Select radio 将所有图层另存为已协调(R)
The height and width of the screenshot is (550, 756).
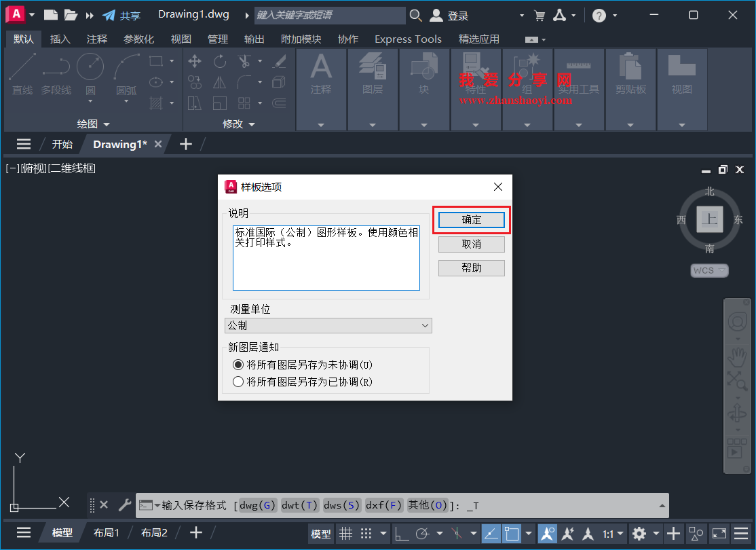pos(238,382)
